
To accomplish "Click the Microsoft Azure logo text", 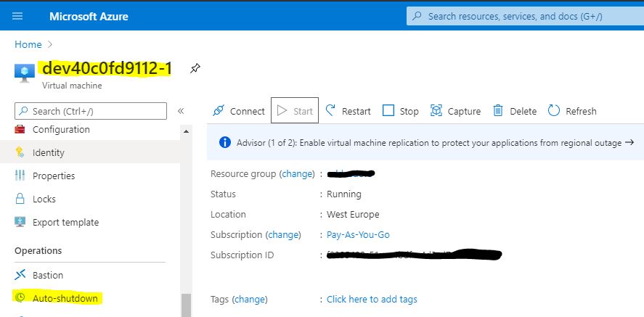I will [89, 17].
